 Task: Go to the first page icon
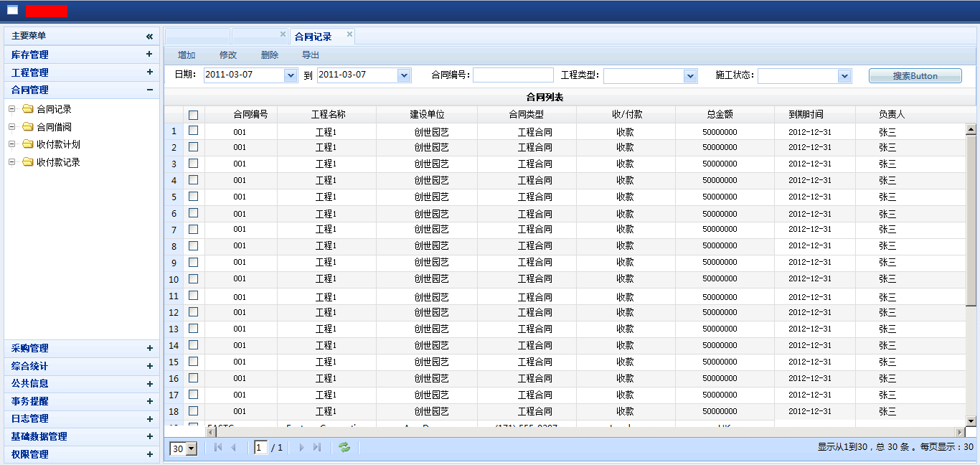(218, 448)
